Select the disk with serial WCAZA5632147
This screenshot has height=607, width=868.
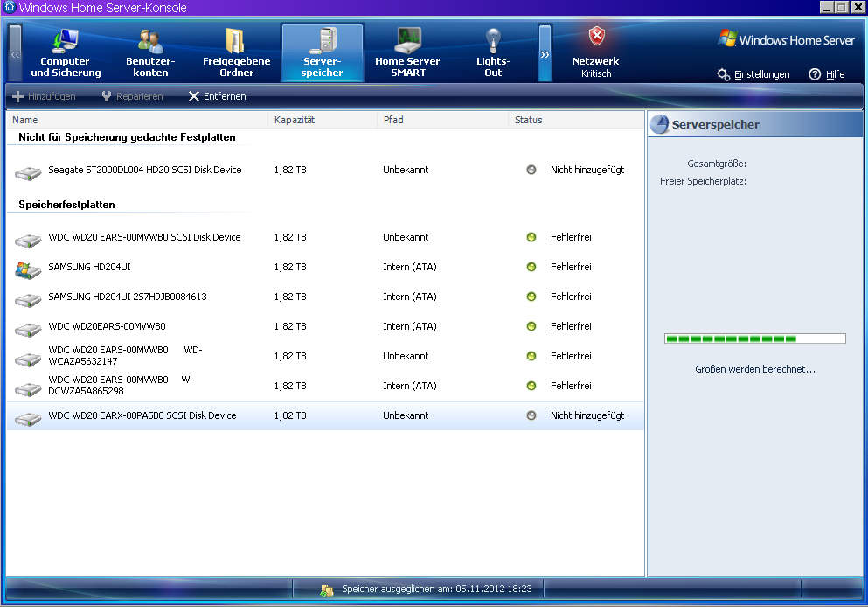(x=325, y=356)
